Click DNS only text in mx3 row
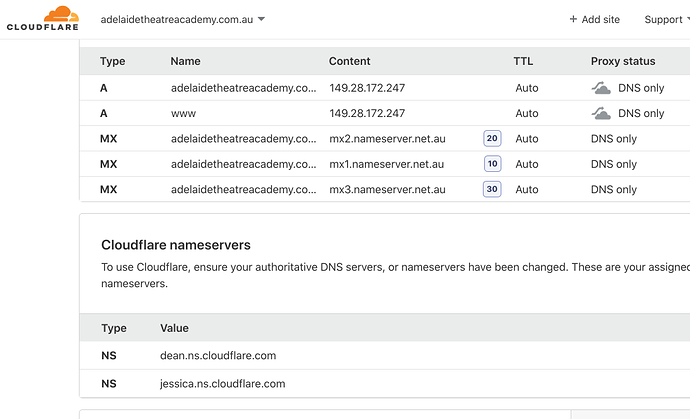The image size is (690, 419). tap(613, 190)
